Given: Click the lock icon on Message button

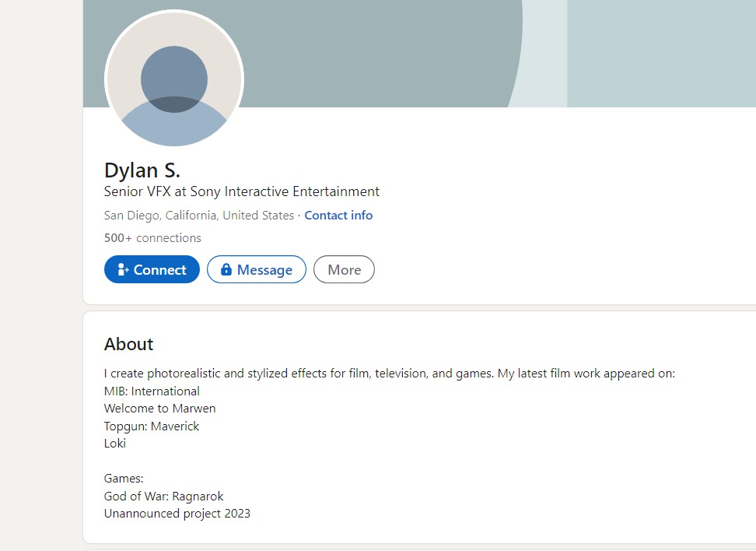Looking at the screenshot, I should 226,269.
